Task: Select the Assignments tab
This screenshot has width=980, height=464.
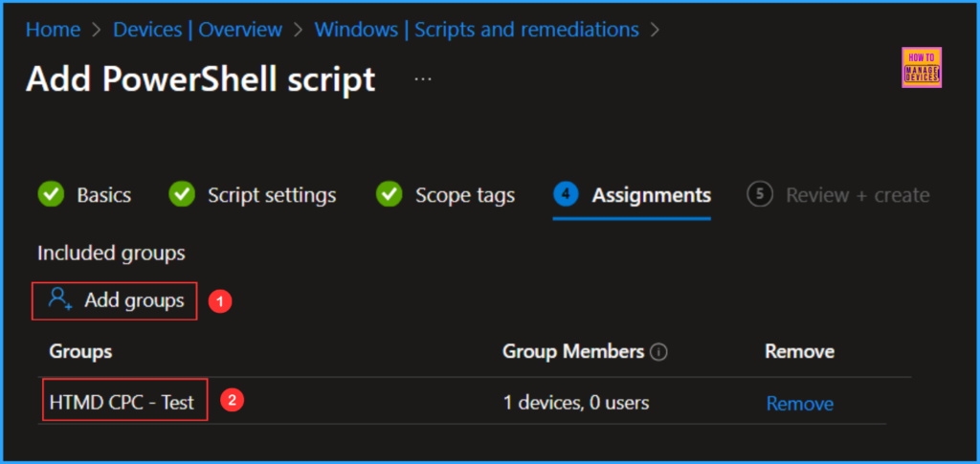Action: (x=651, y=195)
